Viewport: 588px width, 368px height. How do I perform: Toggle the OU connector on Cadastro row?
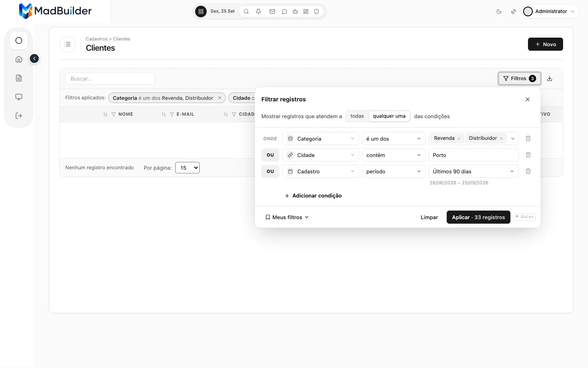pos(270,171)
